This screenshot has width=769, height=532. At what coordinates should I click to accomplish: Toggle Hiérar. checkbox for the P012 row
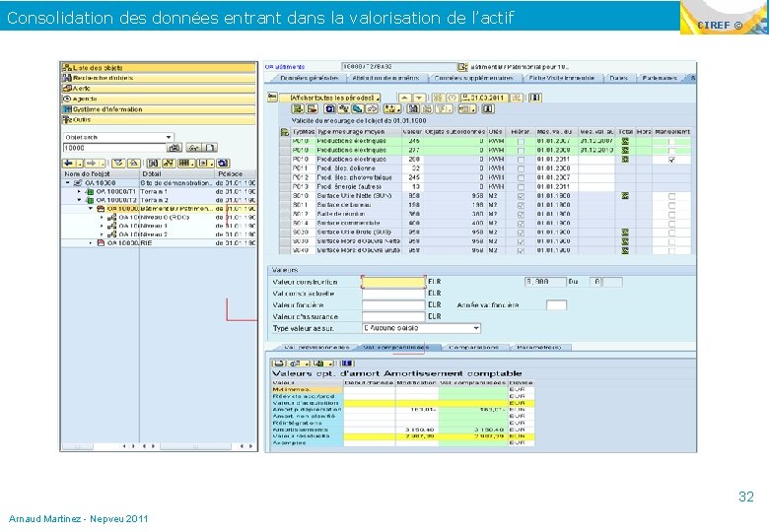coord(521,177)
